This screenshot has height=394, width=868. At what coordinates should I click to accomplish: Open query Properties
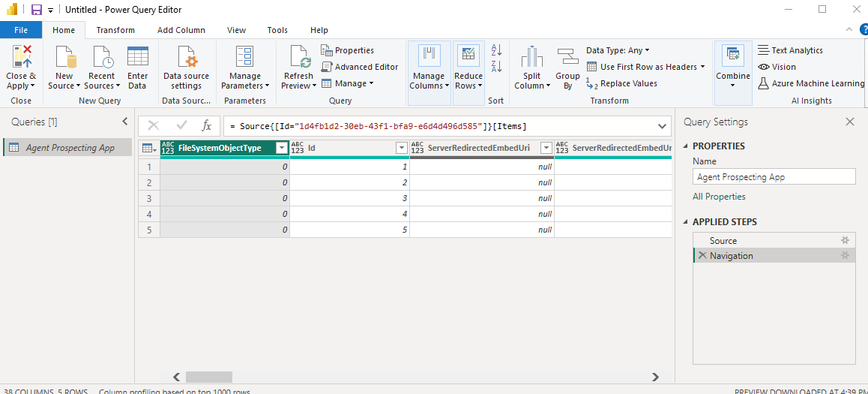pyautogui.click(x=347, y=50)
